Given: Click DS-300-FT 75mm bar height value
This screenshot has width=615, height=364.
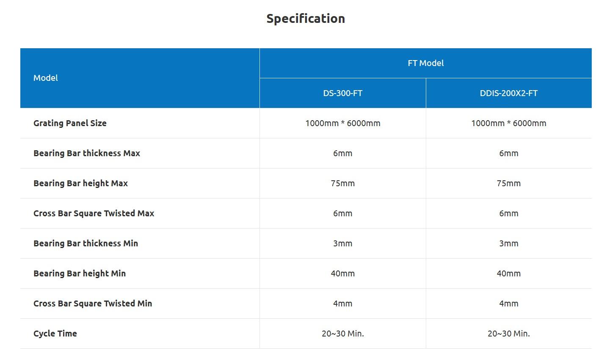Looking at the screenshot, I should coord(342,183).
